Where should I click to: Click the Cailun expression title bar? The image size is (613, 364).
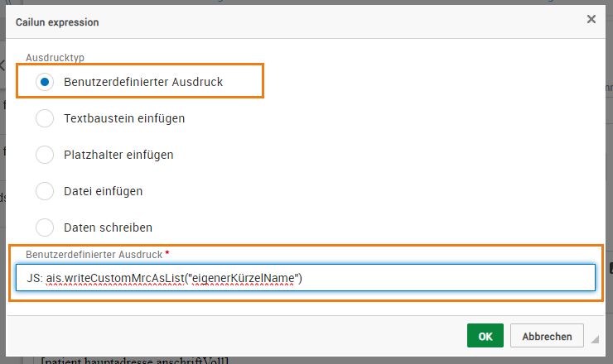249,20
